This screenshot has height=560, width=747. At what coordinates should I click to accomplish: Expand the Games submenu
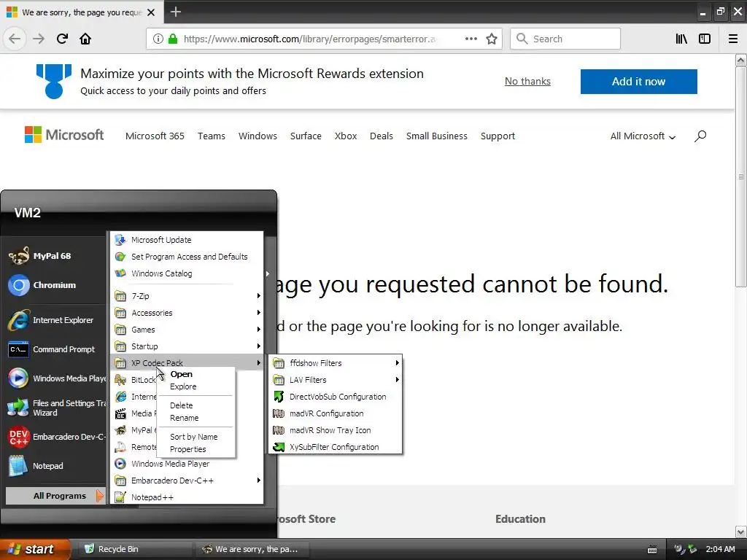pos(187,330)
